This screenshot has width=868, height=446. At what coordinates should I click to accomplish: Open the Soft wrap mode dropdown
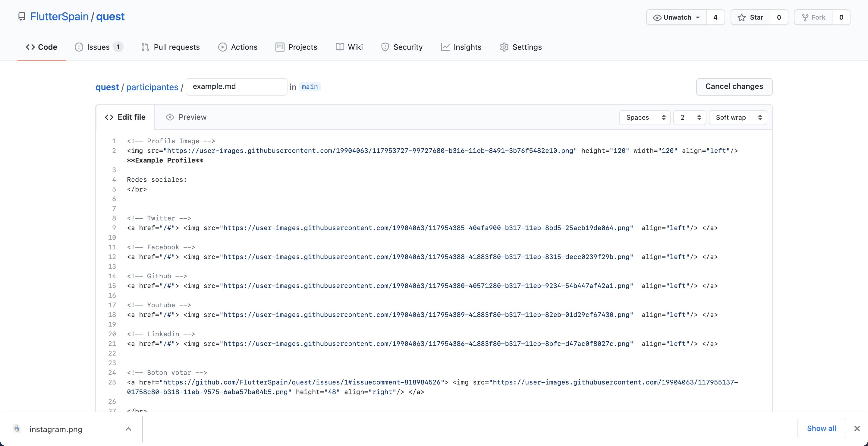tap(738, 117)
